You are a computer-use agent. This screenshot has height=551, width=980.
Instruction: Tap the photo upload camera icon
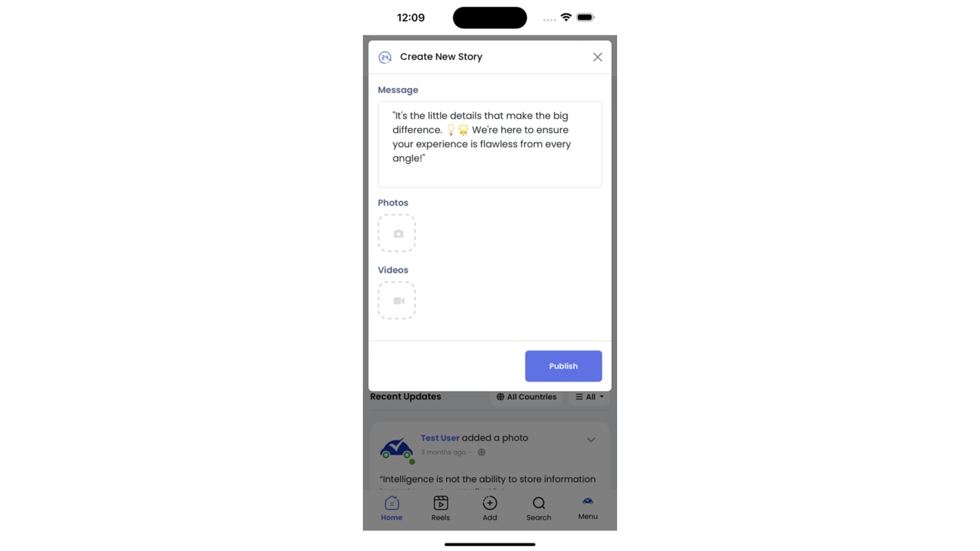click(398, 234)
